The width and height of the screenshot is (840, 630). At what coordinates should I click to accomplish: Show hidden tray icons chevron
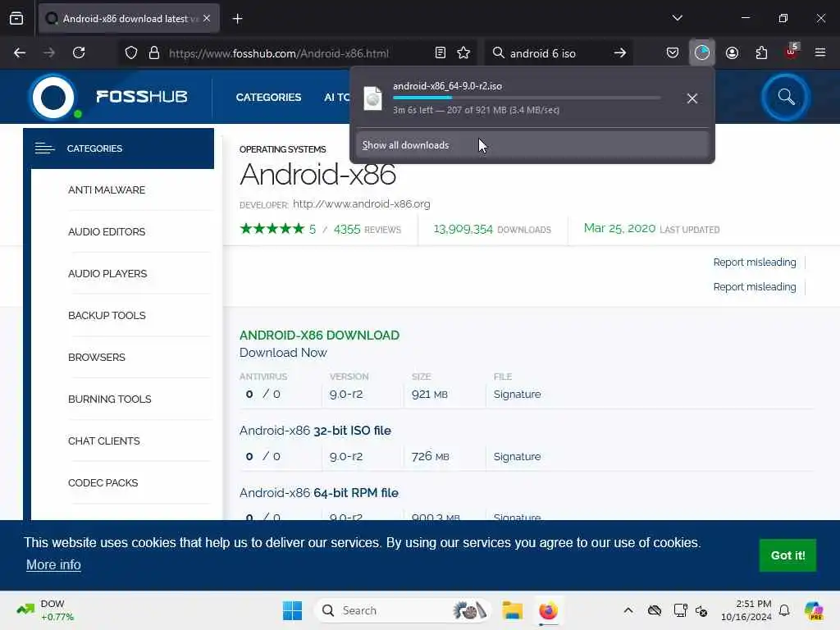628,610
